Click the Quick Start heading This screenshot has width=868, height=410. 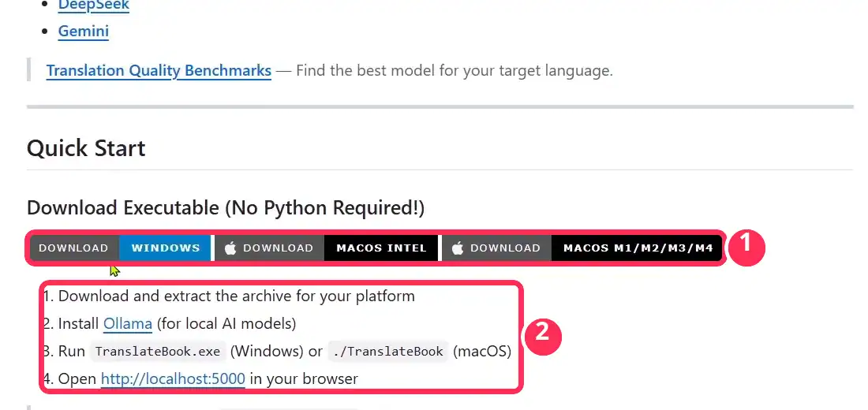tap(86, 148)
